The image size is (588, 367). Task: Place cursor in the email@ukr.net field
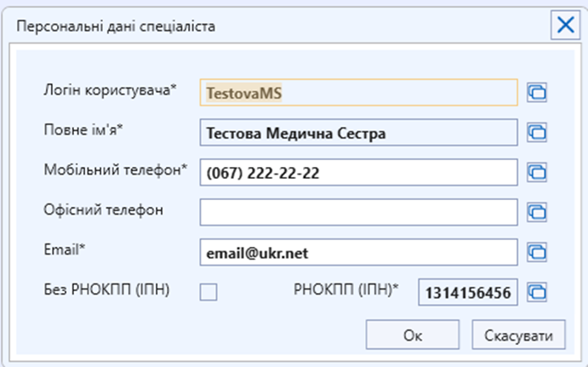[358, 251]
